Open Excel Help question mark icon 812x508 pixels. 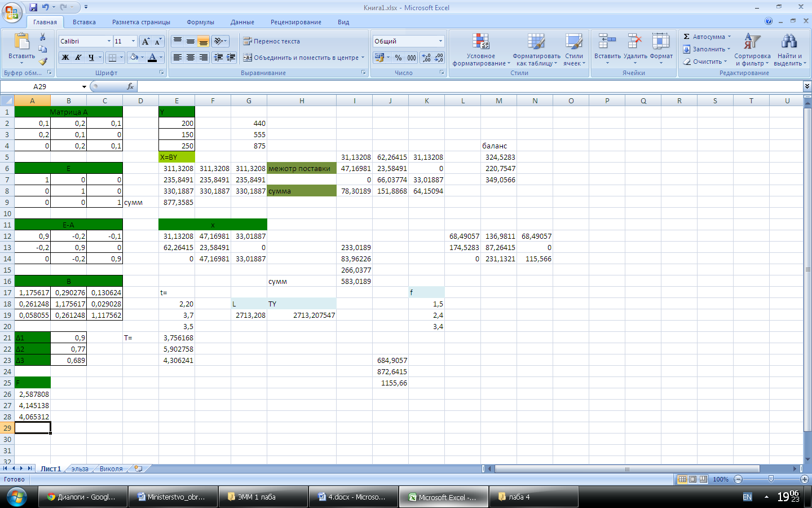coord(769,21)
